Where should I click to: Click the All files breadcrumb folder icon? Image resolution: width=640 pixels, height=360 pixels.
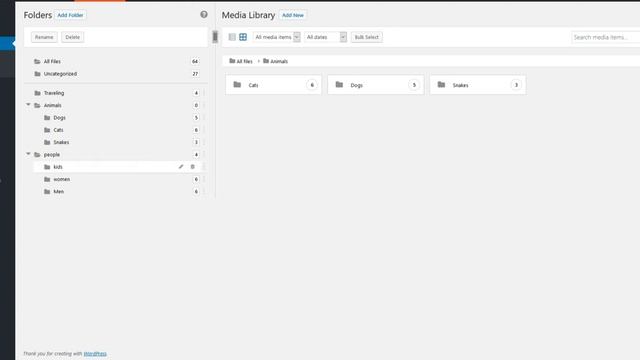(x=232, y=61)
